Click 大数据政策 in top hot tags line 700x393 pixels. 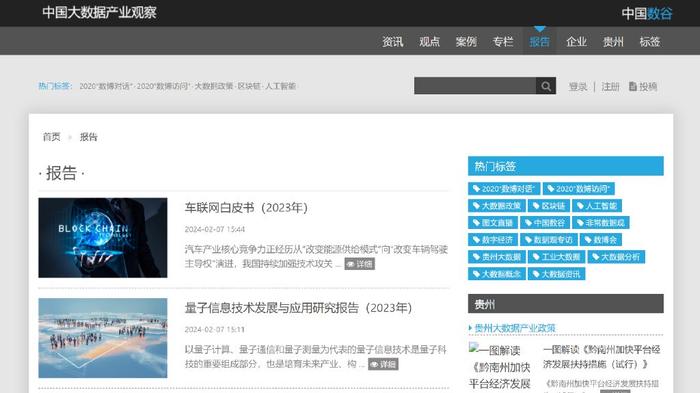click(x=213, y=86)
